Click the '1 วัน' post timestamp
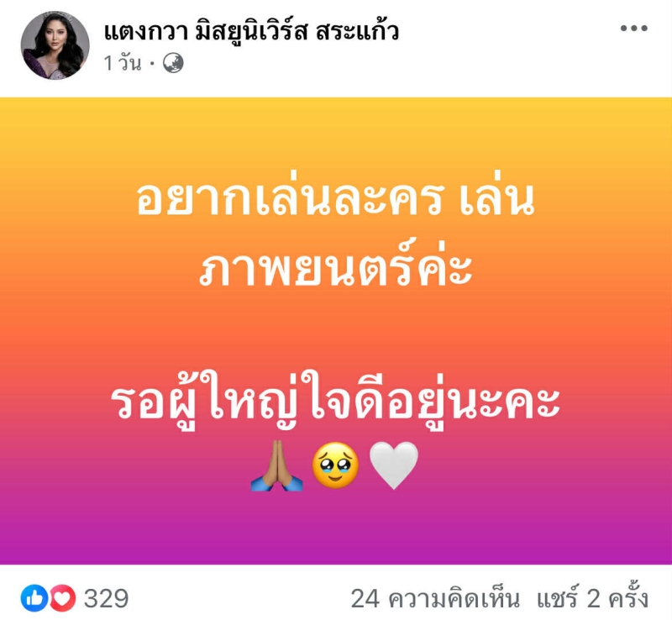This screenshot has height=620, width=672. (x=123, y=64)
